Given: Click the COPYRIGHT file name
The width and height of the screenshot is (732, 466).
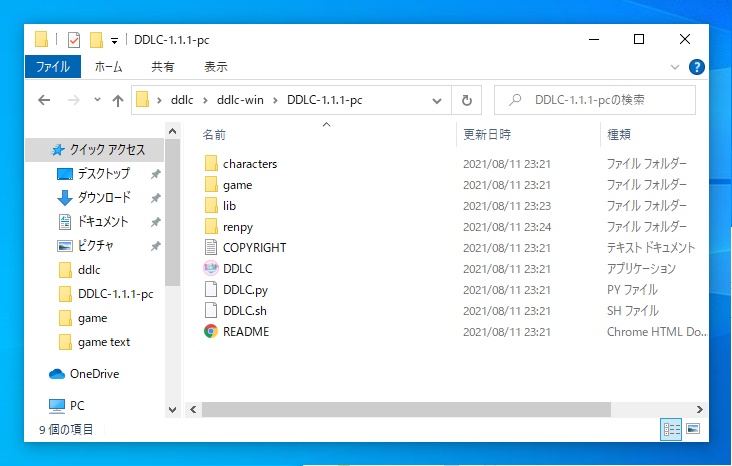Looking at the screenshot, I should point(254,247).
